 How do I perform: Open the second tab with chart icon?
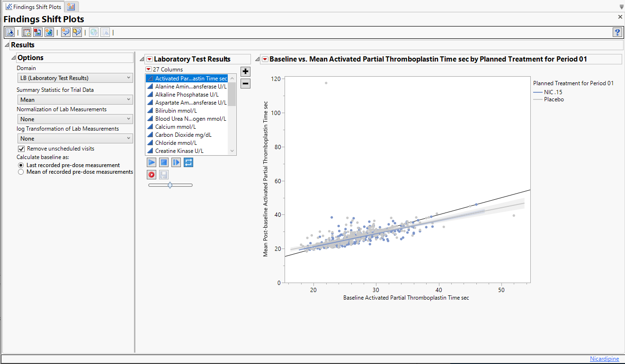tap(71, 7)
